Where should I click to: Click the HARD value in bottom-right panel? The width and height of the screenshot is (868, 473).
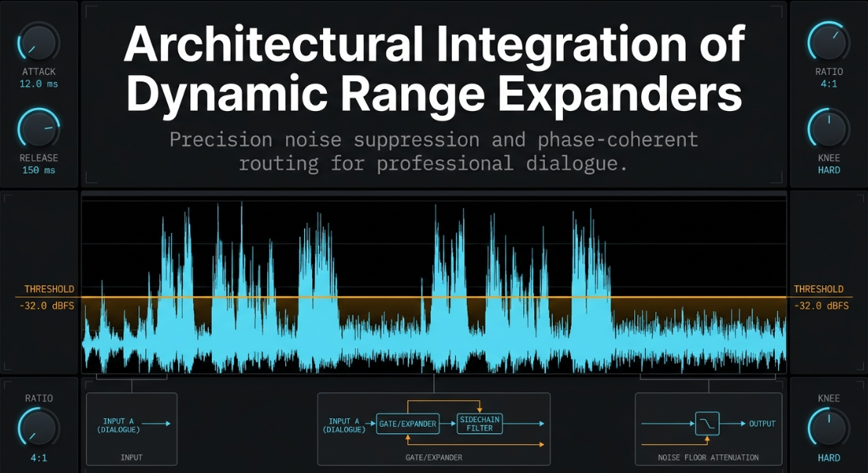[x=829, y=458]
